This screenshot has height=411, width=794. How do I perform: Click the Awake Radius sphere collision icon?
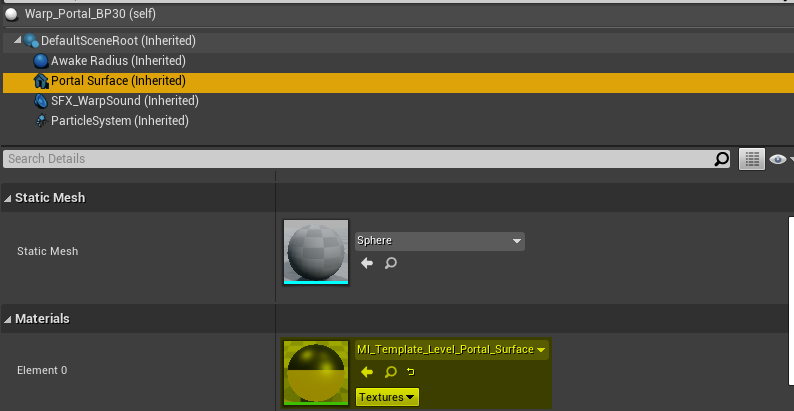(x=41, y=61)
